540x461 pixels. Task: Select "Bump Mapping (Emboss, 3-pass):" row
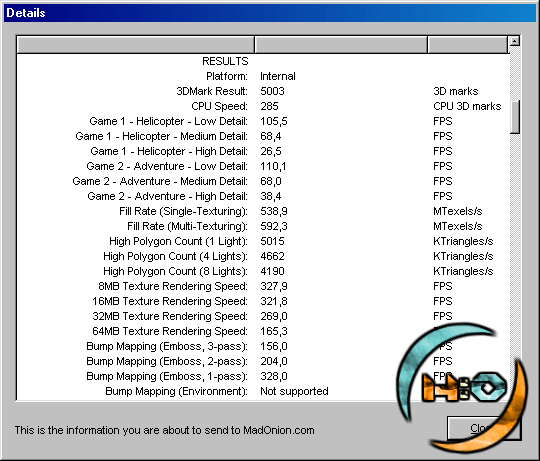167,346
